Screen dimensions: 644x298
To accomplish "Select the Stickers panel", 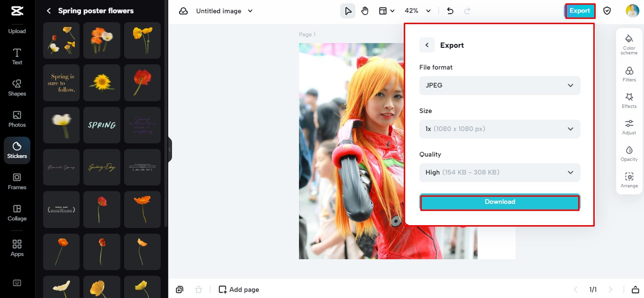I will pyautogui.click(x=17, y=150).
